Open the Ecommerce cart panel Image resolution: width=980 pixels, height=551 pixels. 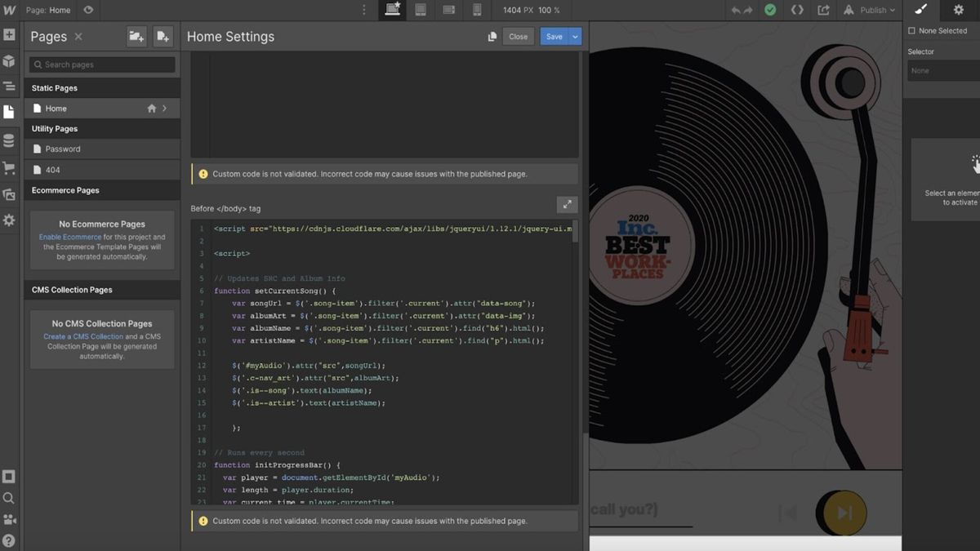10,165
